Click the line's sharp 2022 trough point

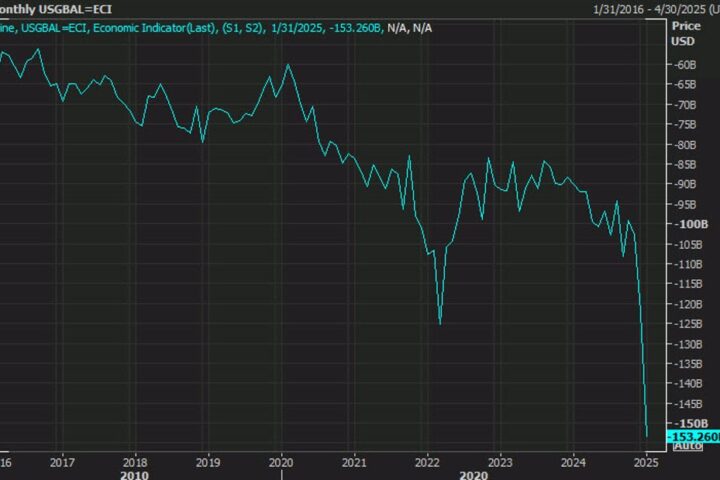pos(440,323)
